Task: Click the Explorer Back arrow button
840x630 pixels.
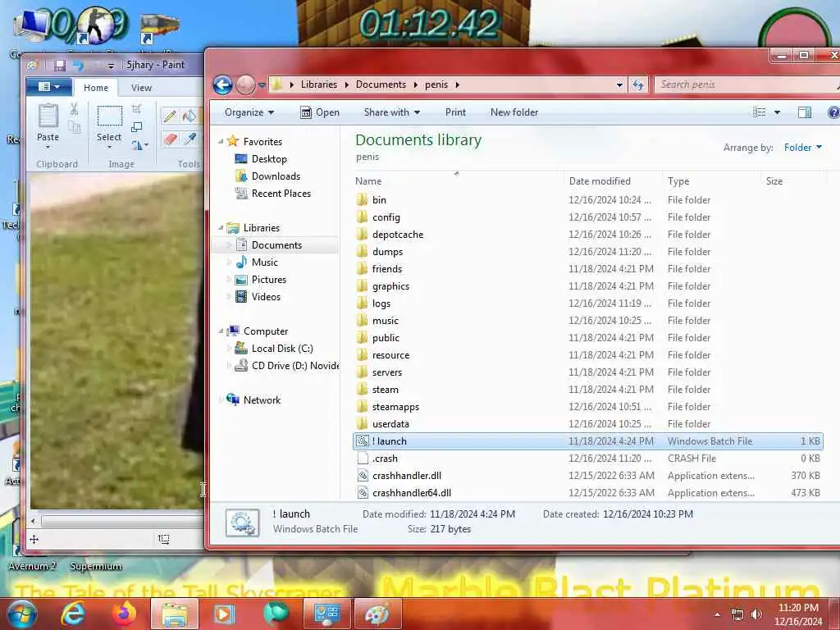Action: point(223,84)
